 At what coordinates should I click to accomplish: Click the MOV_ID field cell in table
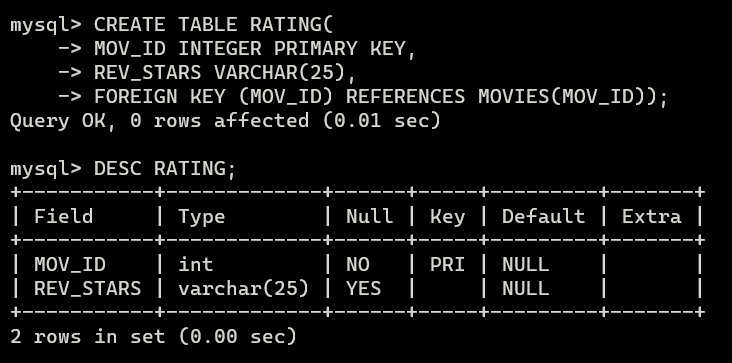pos(70,265)
